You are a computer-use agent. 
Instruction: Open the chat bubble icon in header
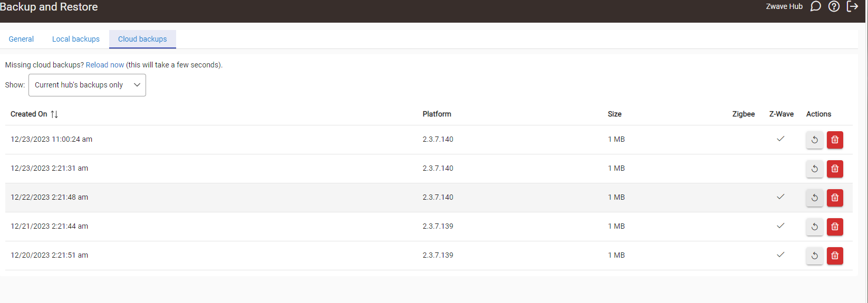coord(815,6)
